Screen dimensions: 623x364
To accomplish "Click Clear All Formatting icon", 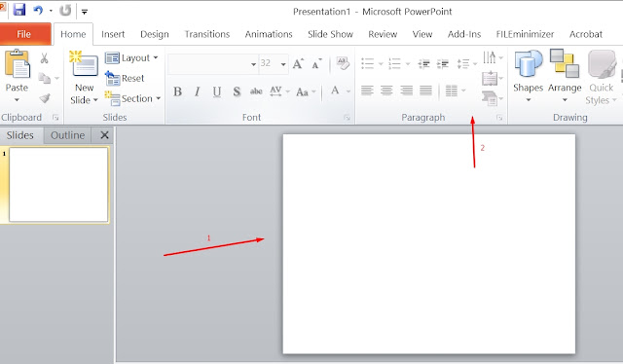I will [342, 63].
